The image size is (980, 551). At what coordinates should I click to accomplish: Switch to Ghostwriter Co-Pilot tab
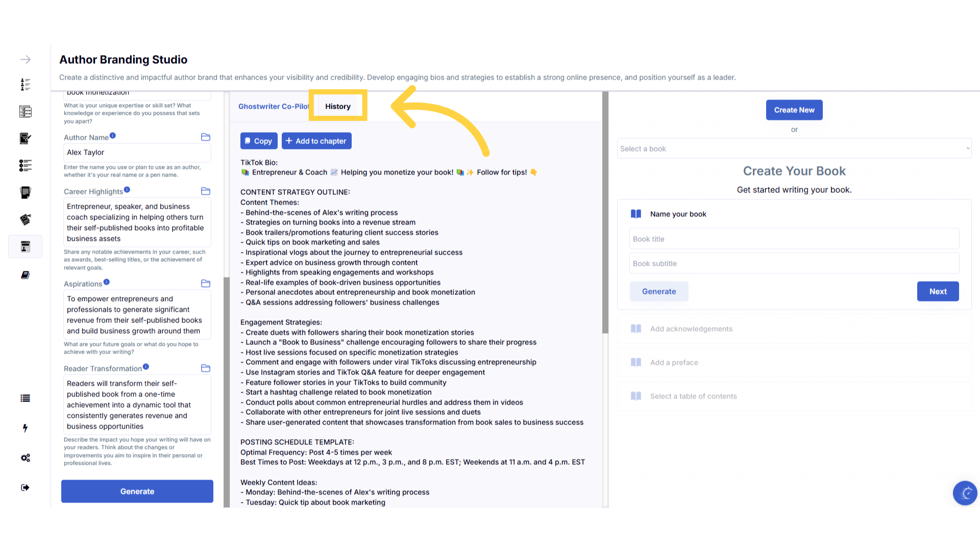coord(273,106)
